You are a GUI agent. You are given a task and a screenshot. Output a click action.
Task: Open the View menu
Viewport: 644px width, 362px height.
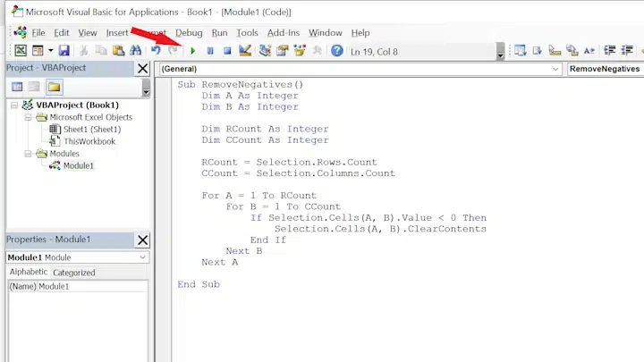88,33
